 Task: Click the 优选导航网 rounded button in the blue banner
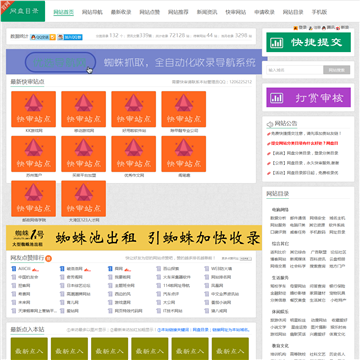(60, 62)
